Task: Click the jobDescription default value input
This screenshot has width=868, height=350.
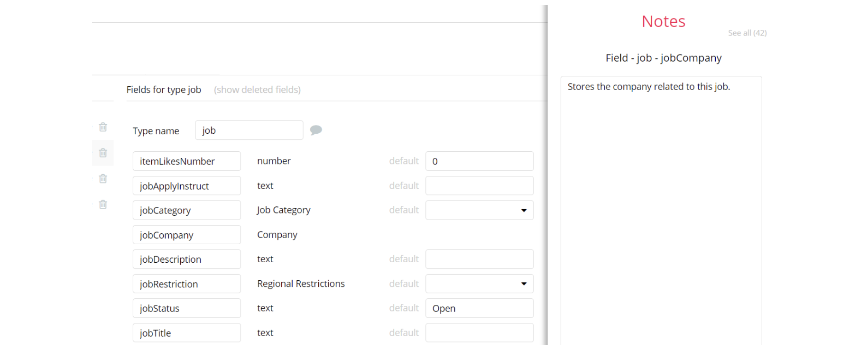Action: tap(479, 259)
